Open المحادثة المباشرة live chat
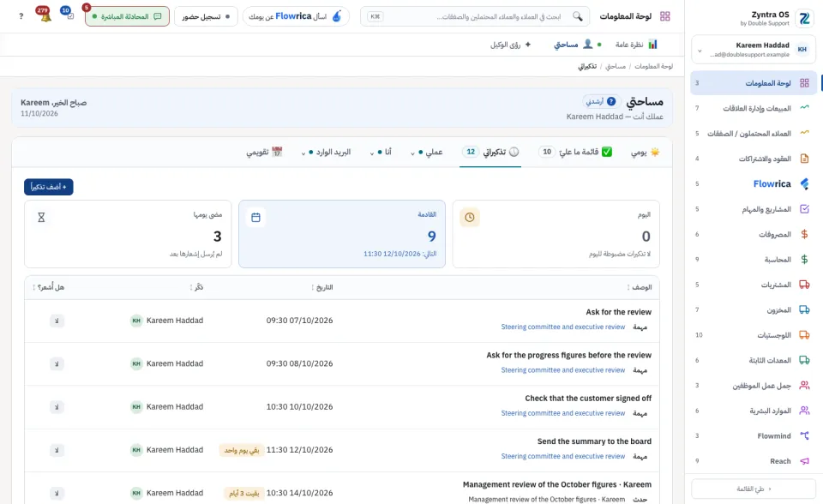 point(127,16)
